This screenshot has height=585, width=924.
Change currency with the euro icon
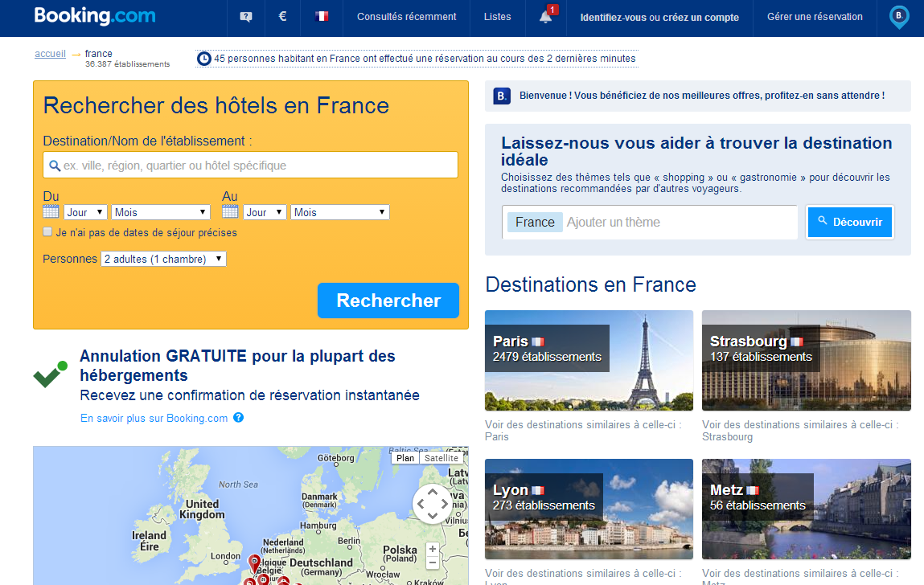(x=283, y=17)
